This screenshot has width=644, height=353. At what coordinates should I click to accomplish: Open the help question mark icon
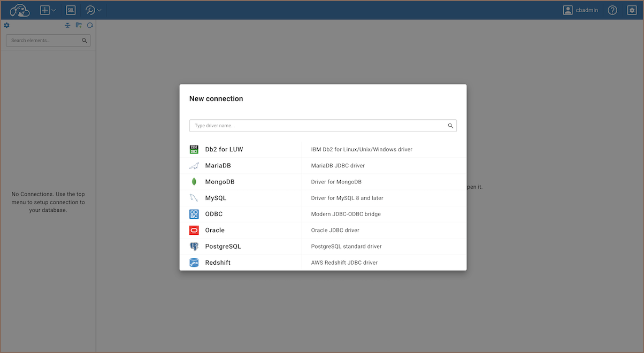click(x=612, y=10)
